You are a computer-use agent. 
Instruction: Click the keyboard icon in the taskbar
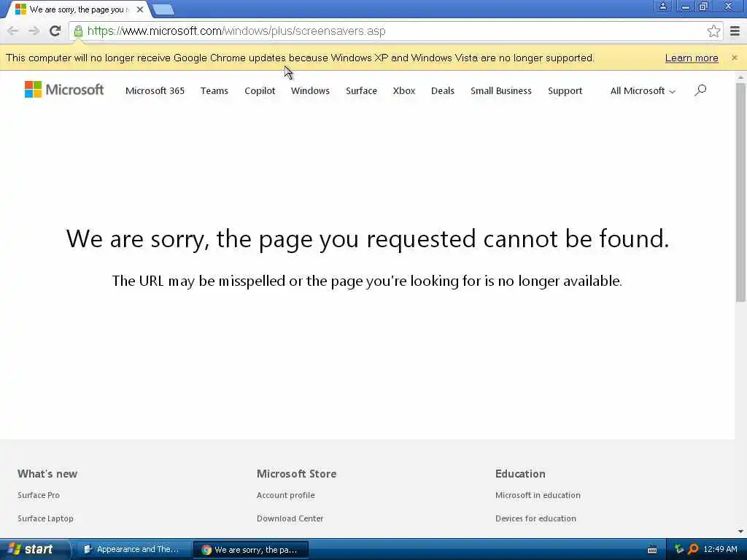tap(651, 550)
